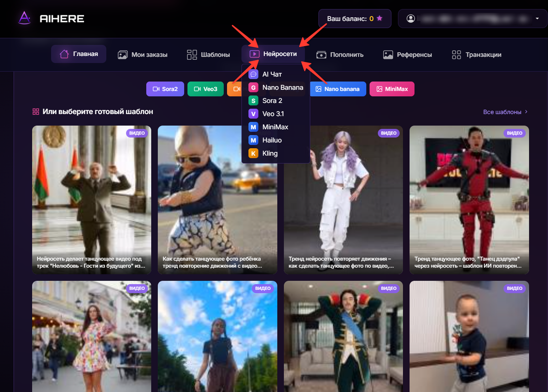Click the grid icon before Или выберите

click(x=36, y=111)
